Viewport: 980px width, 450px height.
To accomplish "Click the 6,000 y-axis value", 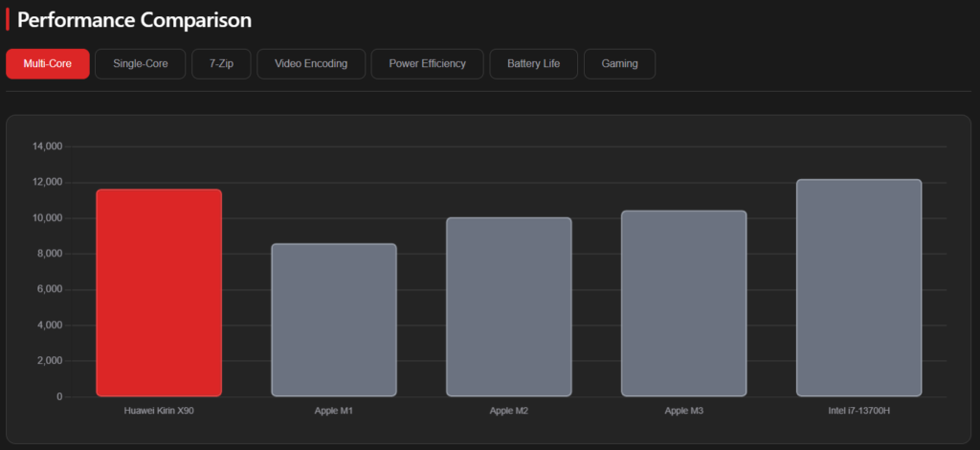I will coord(50,289).
